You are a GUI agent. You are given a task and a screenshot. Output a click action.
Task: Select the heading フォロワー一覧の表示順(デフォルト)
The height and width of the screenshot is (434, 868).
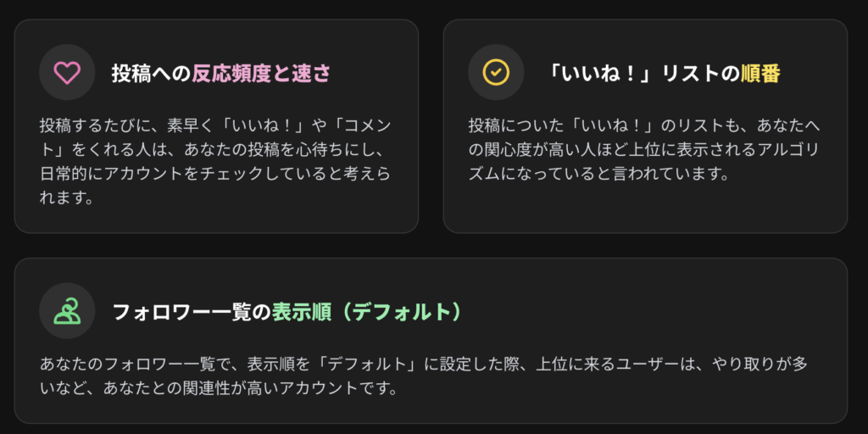287,312
